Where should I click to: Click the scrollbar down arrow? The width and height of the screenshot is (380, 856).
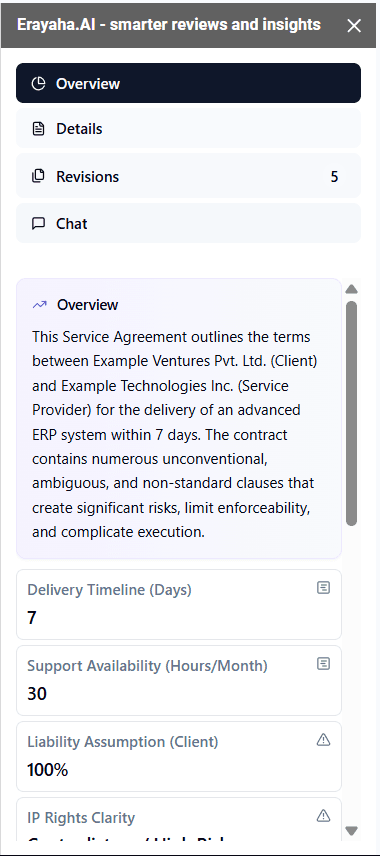pos(352,831)
